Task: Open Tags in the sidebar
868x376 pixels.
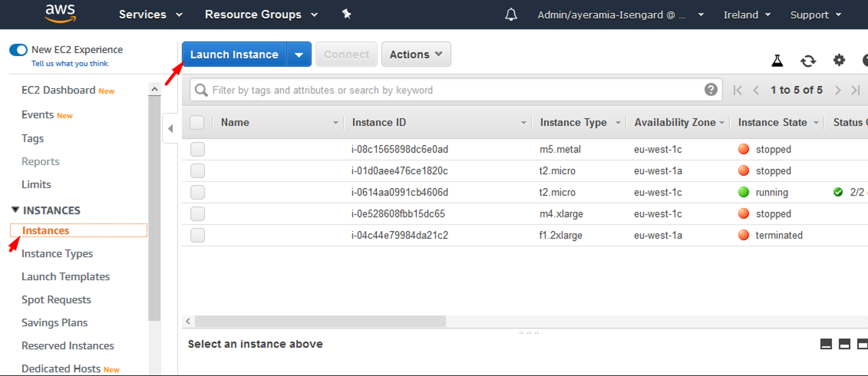Action: coord(33,138)
